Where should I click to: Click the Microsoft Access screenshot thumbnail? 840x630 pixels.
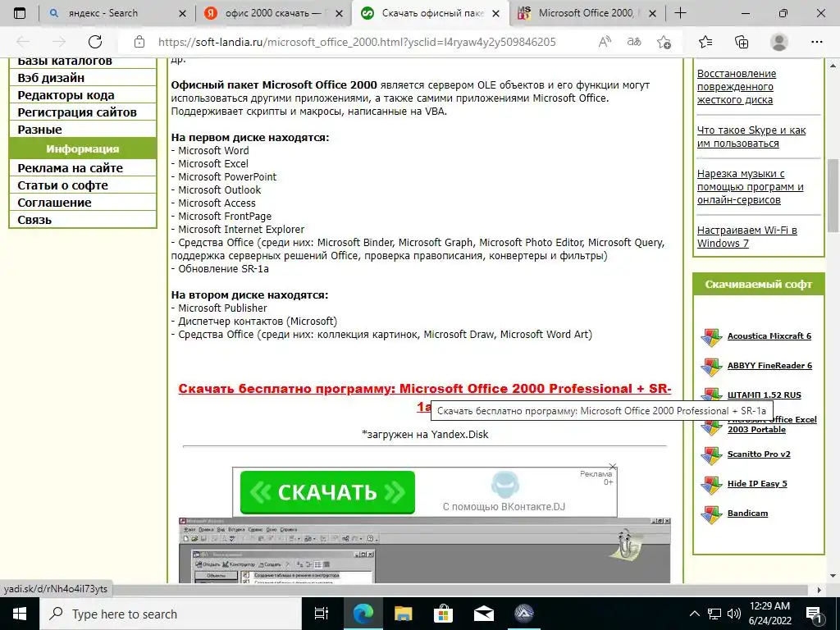click(x=424, y=550)
